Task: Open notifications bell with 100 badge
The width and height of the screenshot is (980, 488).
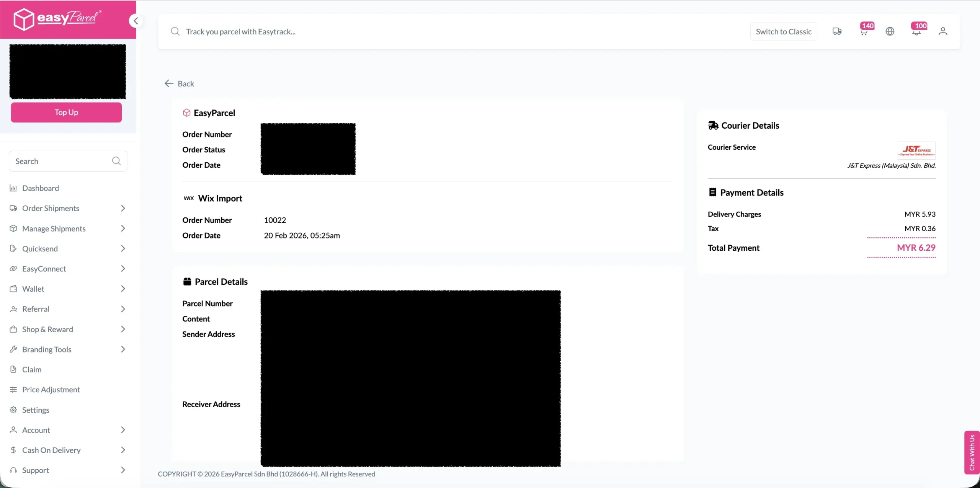Action: [916, 32]
